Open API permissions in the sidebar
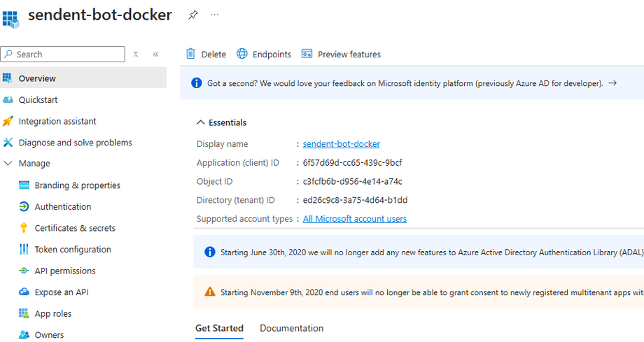This screenshot has height=342, width=644. [x=65, y=271]
